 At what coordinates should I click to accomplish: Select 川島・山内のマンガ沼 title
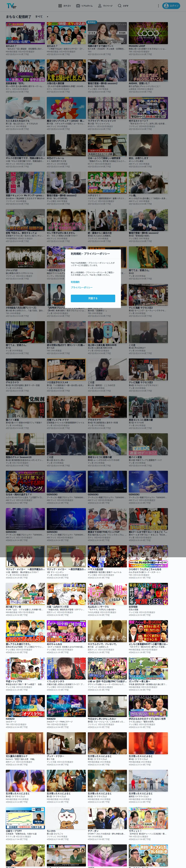point(58,607)
